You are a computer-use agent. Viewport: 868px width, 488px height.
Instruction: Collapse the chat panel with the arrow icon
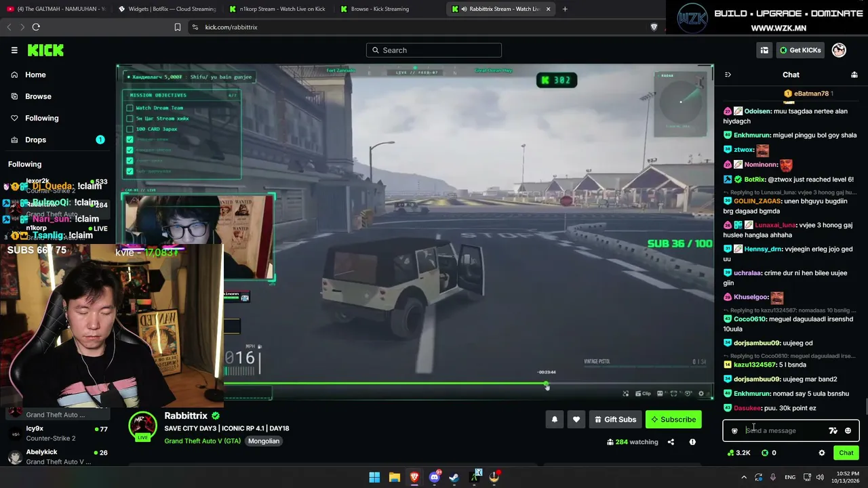click(728, 75)
